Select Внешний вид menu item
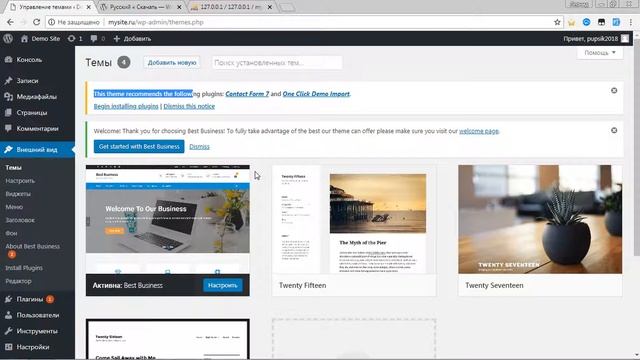 click(x=37, y=150)
